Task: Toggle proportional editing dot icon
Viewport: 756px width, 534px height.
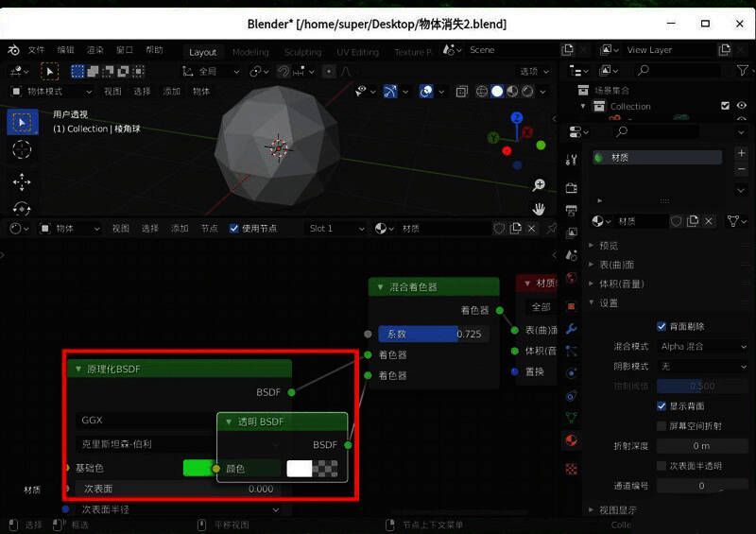Action: click(329, 72)
